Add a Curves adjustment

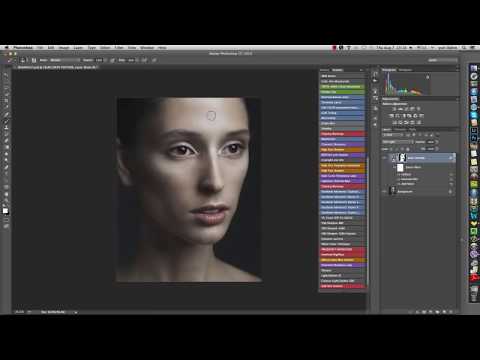[x=407, y=109]
